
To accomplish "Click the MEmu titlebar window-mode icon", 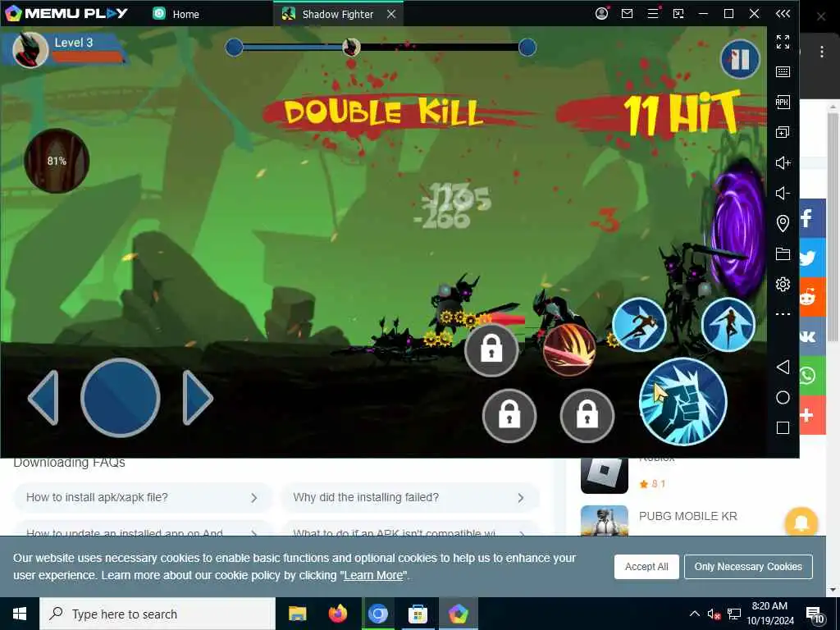I will tap(678, 13).
